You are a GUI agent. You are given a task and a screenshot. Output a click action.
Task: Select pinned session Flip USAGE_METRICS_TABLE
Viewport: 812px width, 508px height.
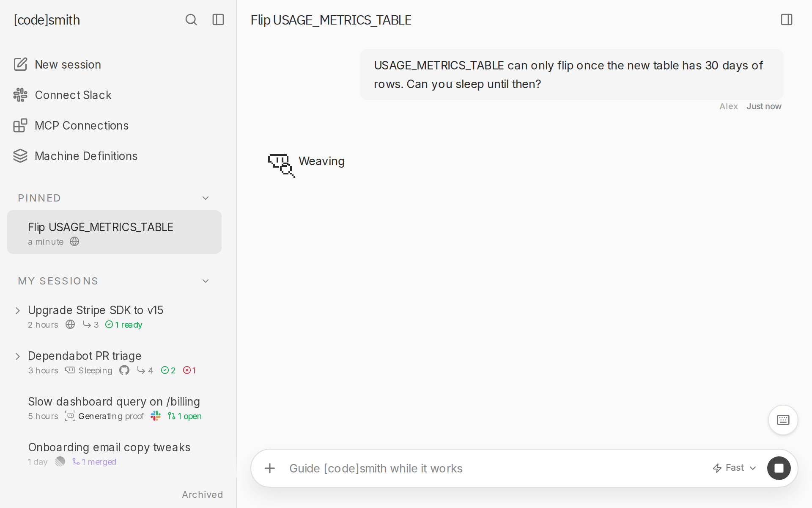(x=114, y=232)
